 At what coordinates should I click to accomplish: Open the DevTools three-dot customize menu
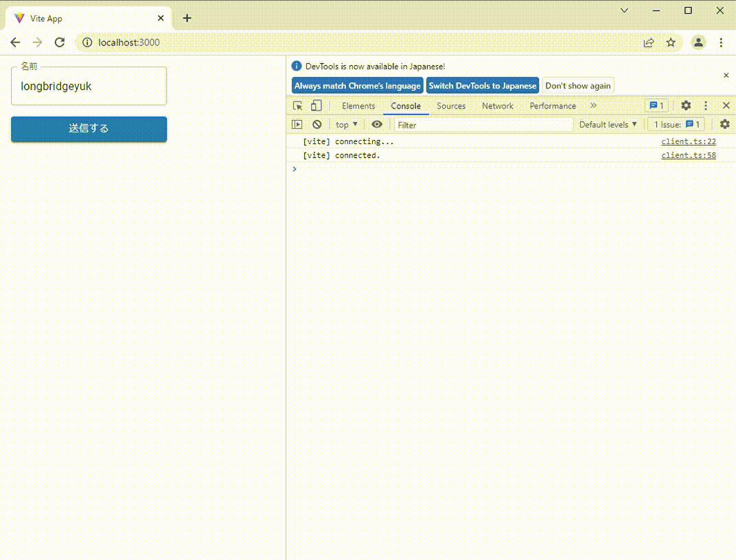coord(705,106)
